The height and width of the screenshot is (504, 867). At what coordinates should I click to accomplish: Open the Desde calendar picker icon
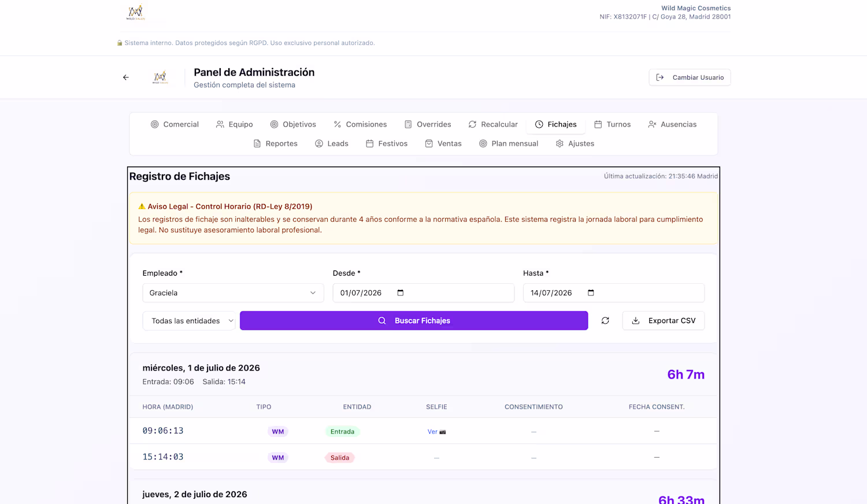pos(401,292)
